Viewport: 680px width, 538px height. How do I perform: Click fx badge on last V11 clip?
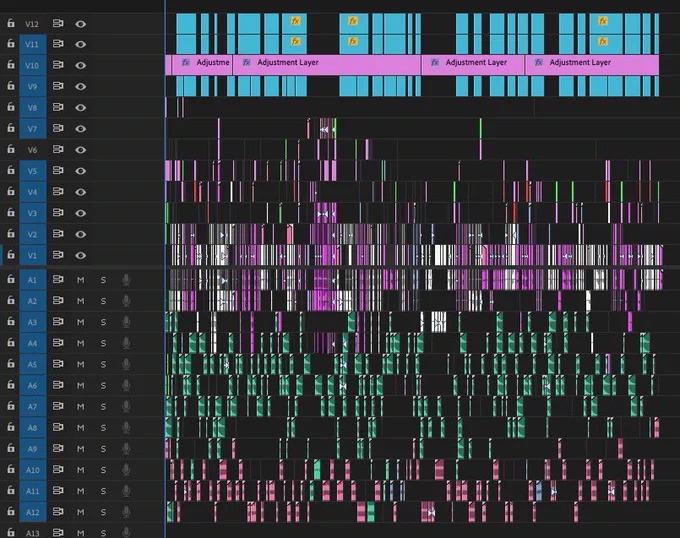[602, 42]
